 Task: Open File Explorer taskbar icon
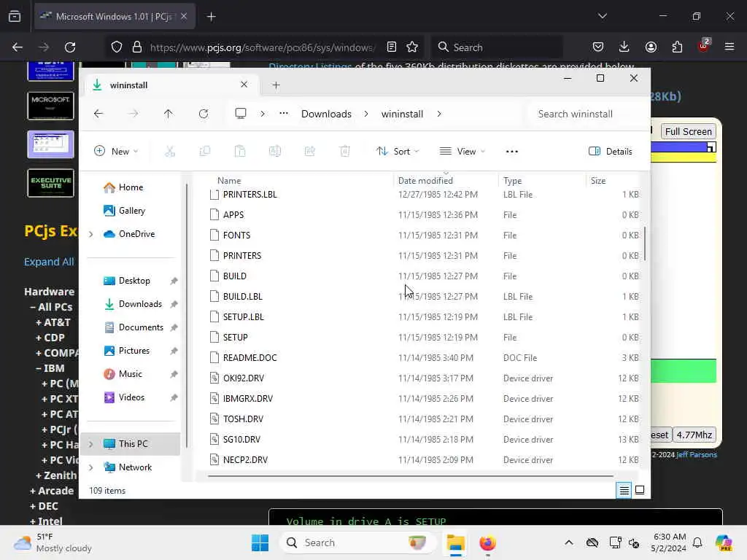point(455,542)
